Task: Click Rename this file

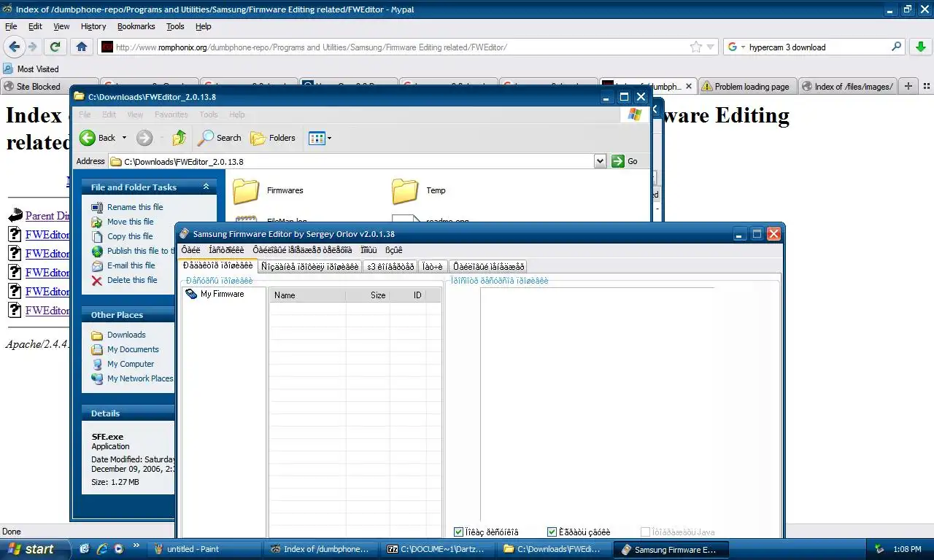Action: coord(135,207)
